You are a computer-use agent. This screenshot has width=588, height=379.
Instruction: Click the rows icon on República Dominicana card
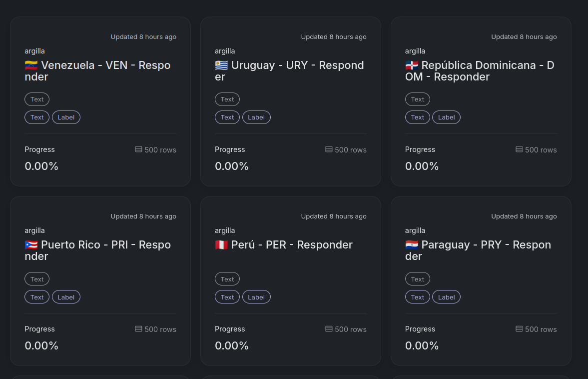(x=519, y=149)
